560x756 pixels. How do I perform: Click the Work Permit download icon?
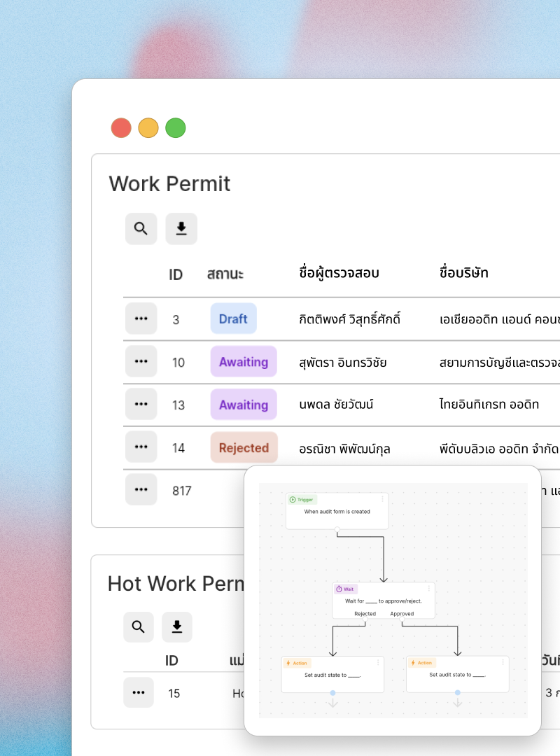point(181,229)
